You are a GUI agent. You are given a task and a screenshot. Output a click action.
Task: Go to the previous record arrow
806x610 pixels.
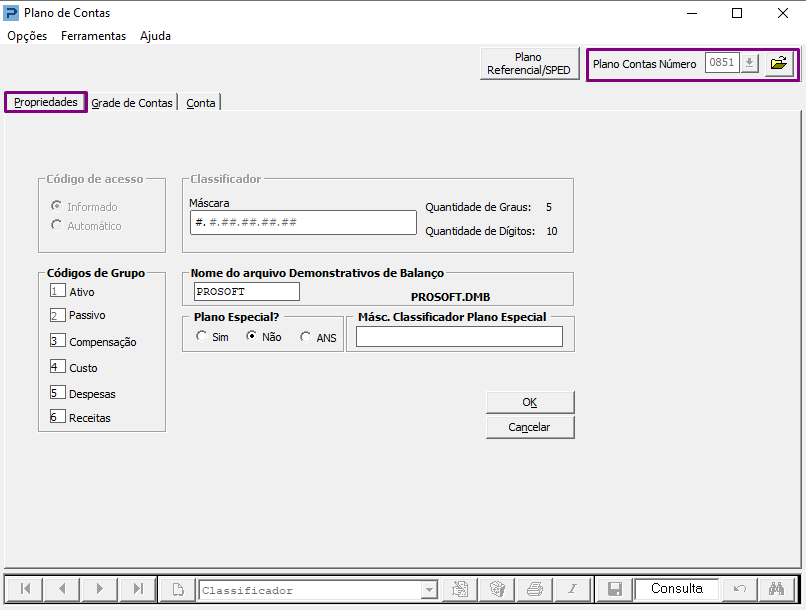(x=62, y=588)
